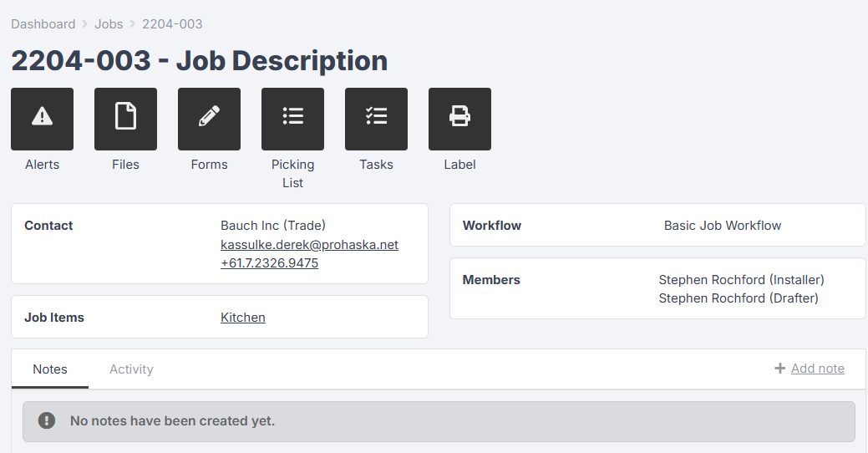This screenshot has height=453, width=868.
Task: Click the Bauch Inc (Trade) contact name
Action: click(x=273, y=226)
